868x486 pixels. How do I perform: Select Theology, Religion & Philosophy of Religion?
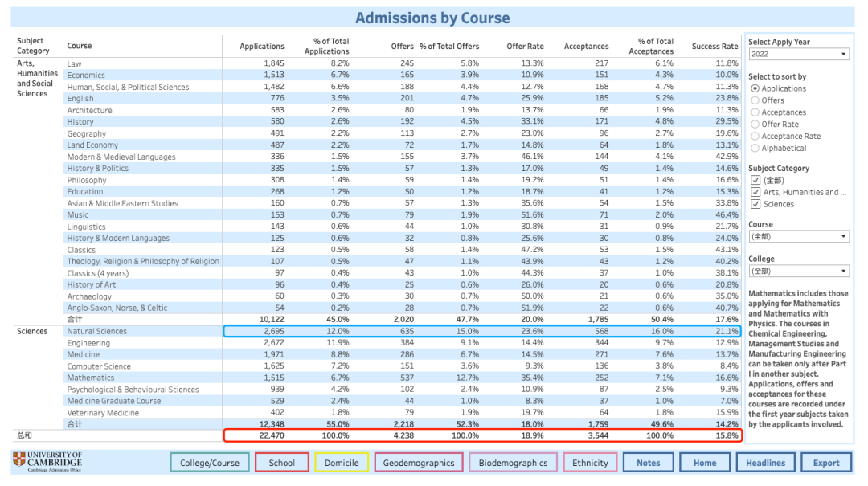pos(143,261)
